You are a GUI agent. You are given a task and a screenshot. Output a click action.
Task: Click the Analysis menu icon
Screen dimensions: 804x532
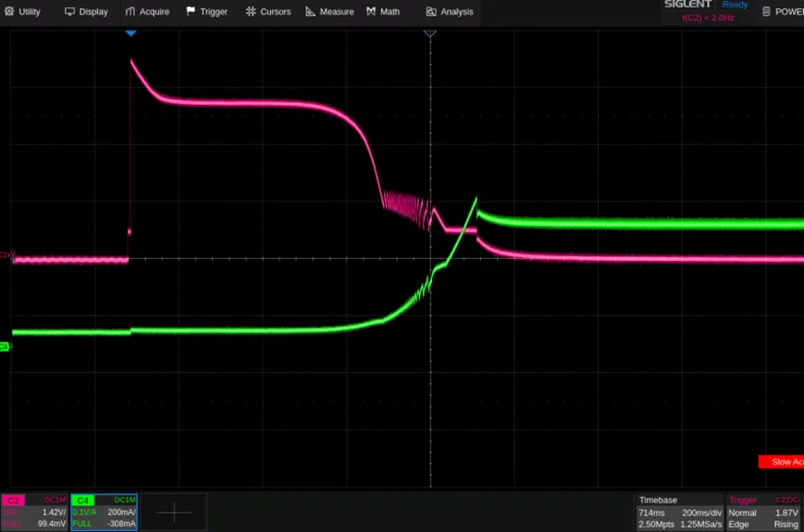click(431, 11)
